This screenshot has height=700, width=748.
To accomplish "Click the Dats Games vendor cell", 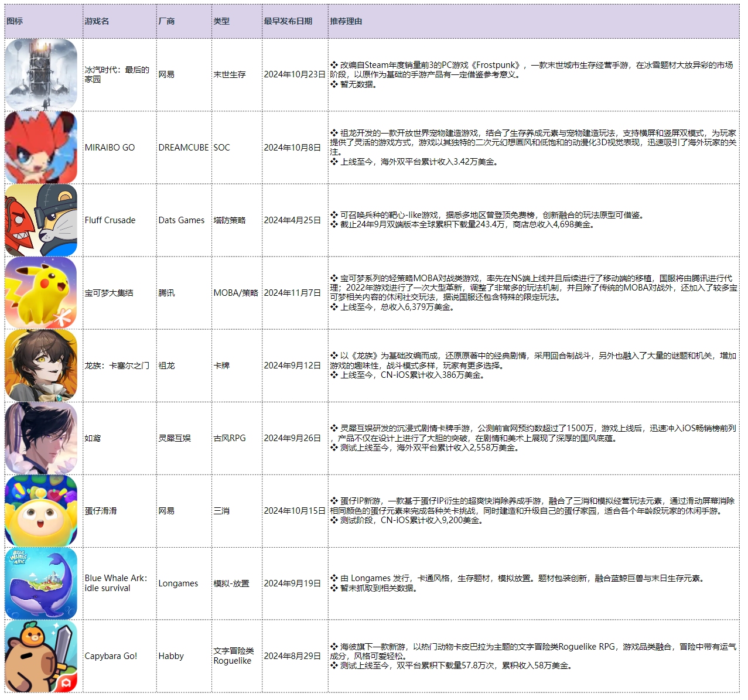I will (x=182, y=220).
